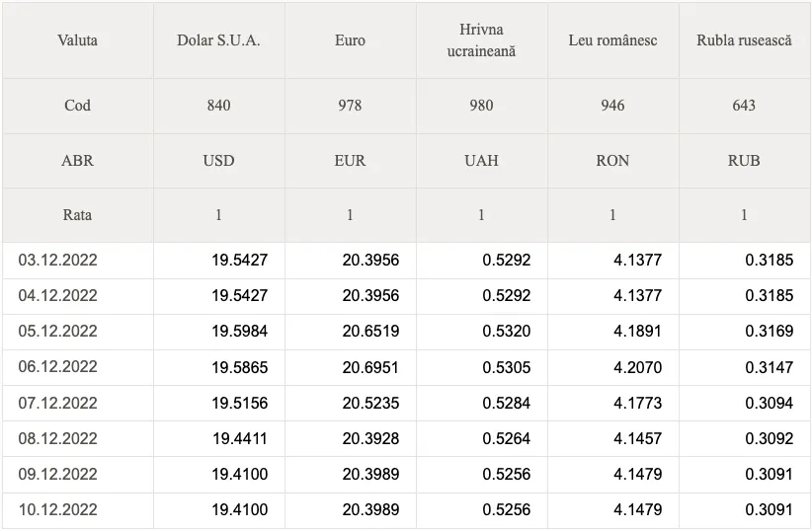Select the UAH rate 0.5284
Viewport: 812px width, 531px height.
pos(507,403)
